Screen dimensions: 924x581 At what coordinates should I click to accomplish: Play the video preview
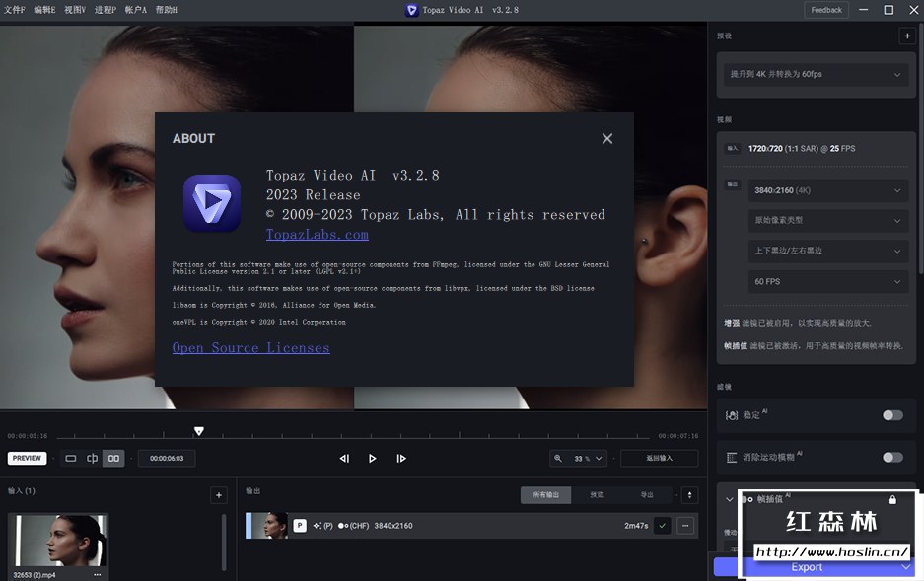[x=373, y=458]
